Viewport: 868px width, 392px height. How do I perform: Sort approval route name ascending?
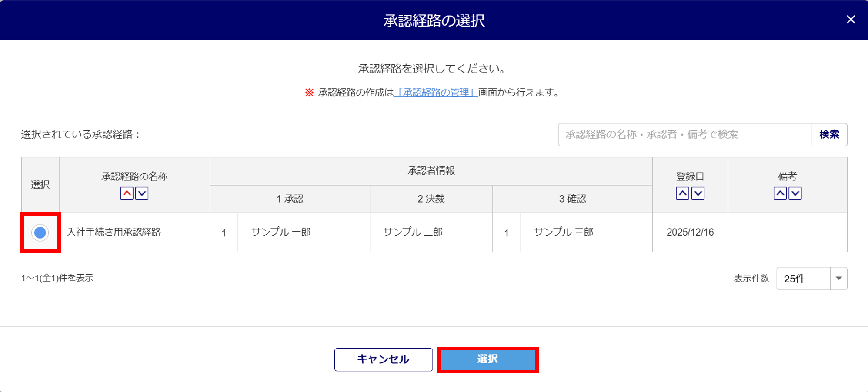(127, 193)
